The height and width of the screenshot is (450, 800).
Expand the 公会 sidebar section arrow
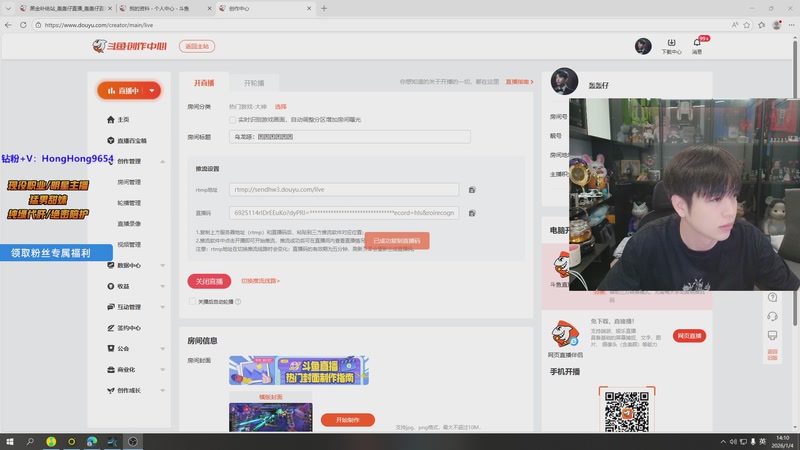coord(163,348)
